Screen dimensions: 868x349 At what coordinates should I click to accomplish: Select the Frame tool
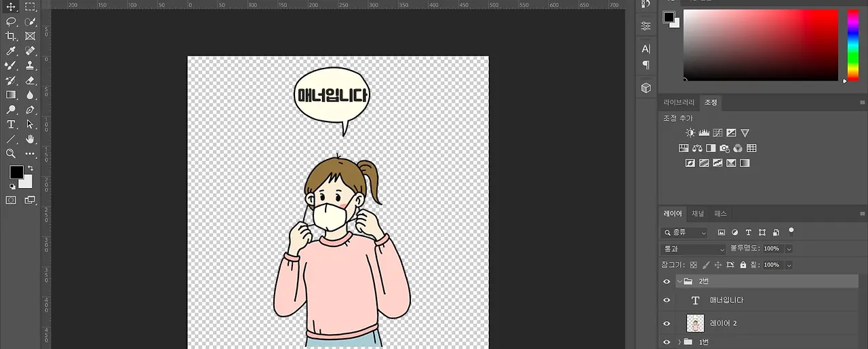point(30,36)
